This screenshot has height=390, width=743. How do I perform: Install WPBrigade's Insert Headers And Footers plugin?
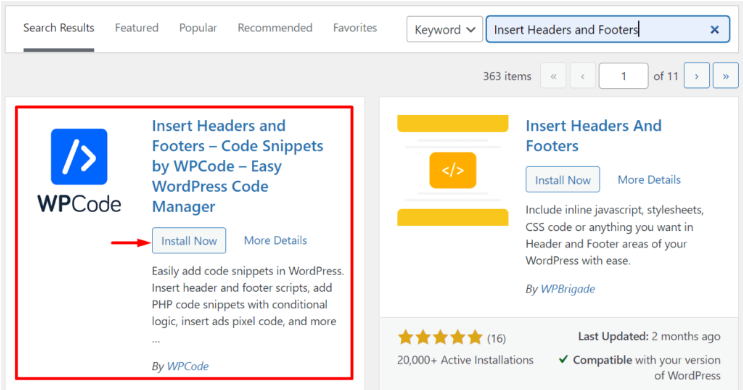(x=562, y=180)
